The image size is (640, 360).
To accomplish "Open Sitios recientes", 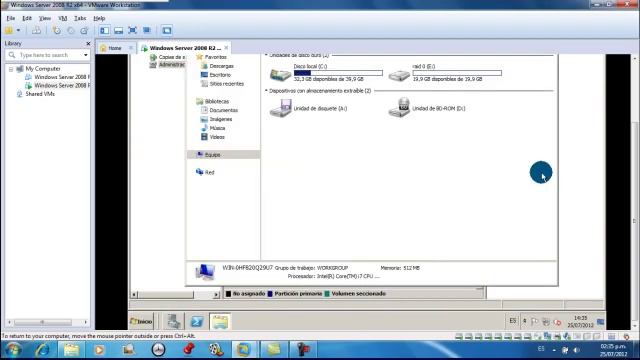I will tap(227, 84).
